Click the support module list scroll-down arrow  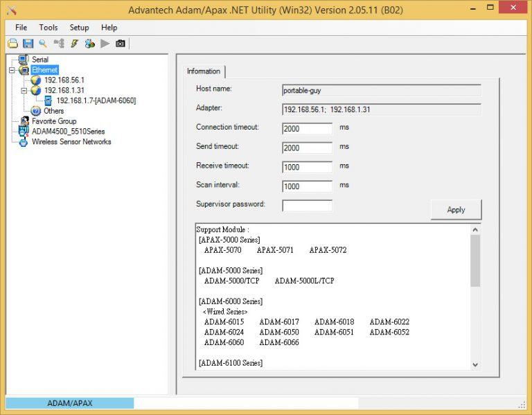(x=475, y=364)
